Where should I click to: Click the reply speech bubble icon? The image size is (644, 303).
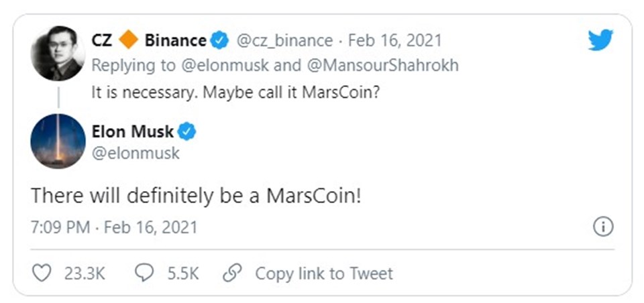click(144, 273)
